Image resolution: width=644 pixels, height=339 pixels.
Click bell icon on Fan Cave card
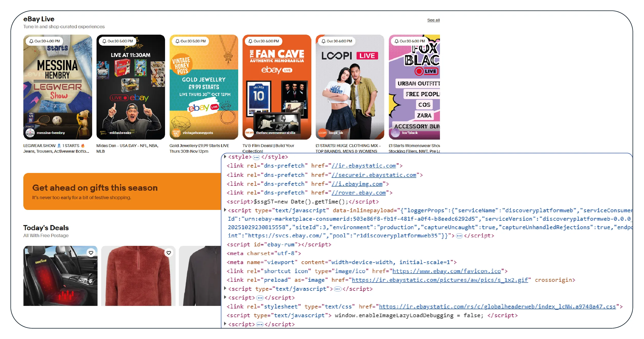(250, 41)
